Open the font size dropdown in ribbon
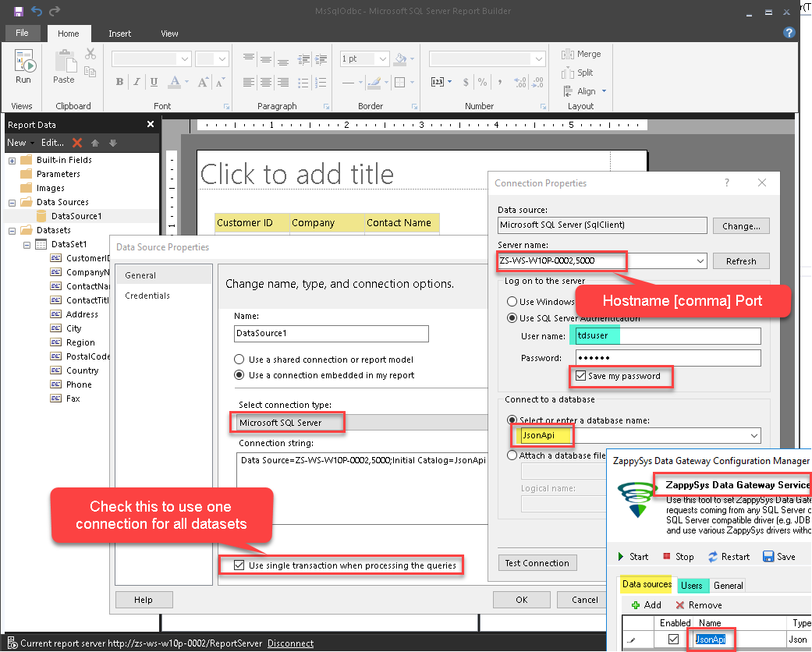Image resolution: width=812 pixels, height=652 pixels. pyautogui.click(x=222, y=59)
